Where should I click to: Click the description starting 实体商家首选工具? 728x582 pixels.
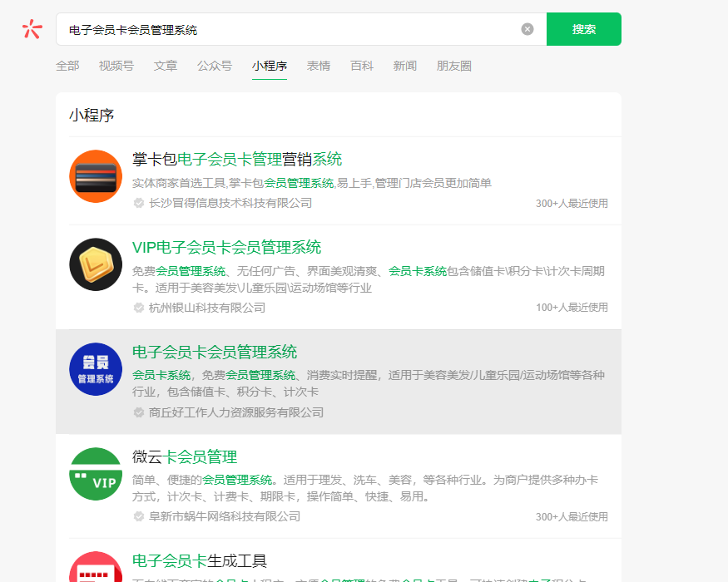point(311,183)
